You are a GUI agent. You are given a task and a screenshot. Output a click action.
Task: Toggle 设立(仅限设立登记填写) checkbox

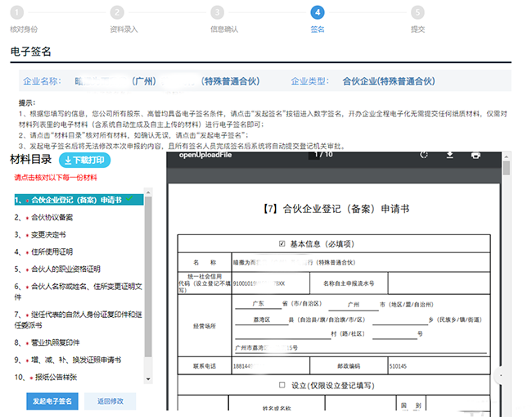[282, 385]
